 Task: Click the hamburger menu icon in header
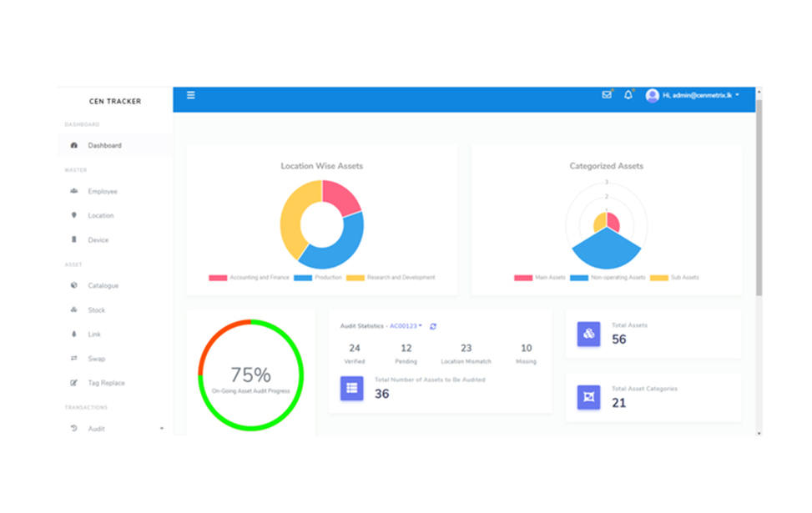click(190, 95)
